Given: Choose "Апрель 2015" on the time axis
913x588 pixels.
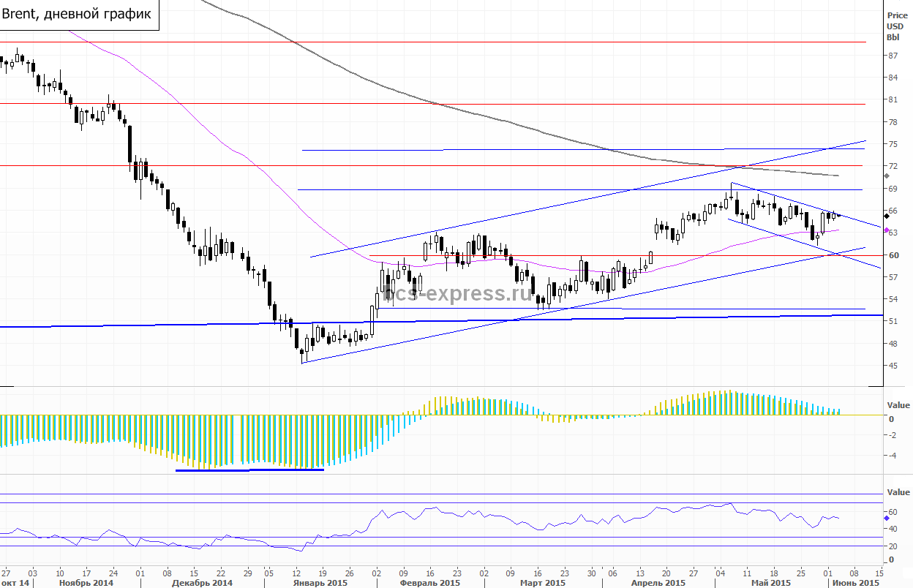Looking at the screenshot, I should click(658, 583).
